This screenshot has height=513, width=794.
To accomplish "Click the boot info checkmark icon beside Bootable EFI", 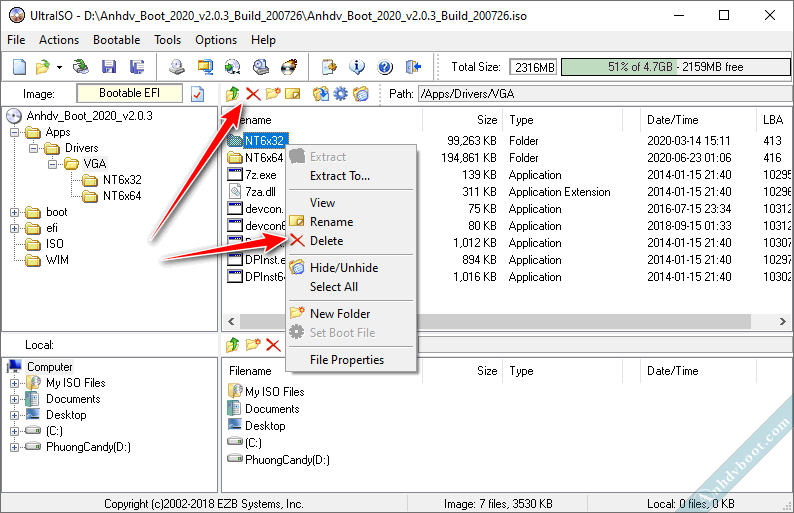I will pos(197,94).
